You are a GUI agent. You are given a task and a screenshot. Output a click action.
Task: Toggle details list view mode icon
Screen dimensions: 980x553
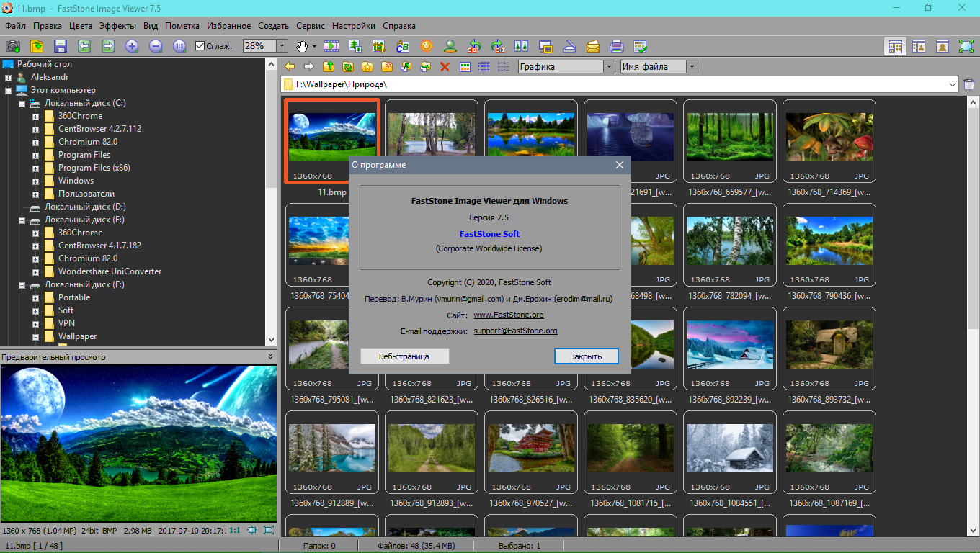click(484, 67)
